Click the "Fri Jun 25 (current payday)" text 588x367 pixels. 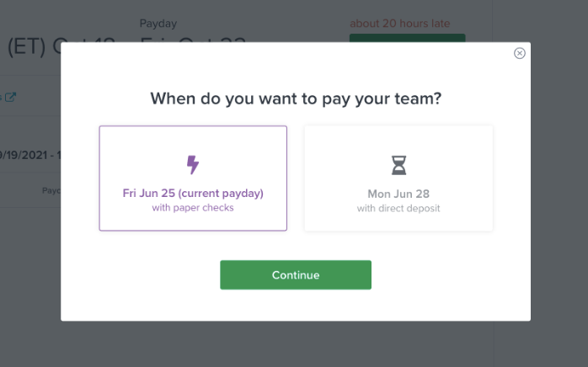193,194
